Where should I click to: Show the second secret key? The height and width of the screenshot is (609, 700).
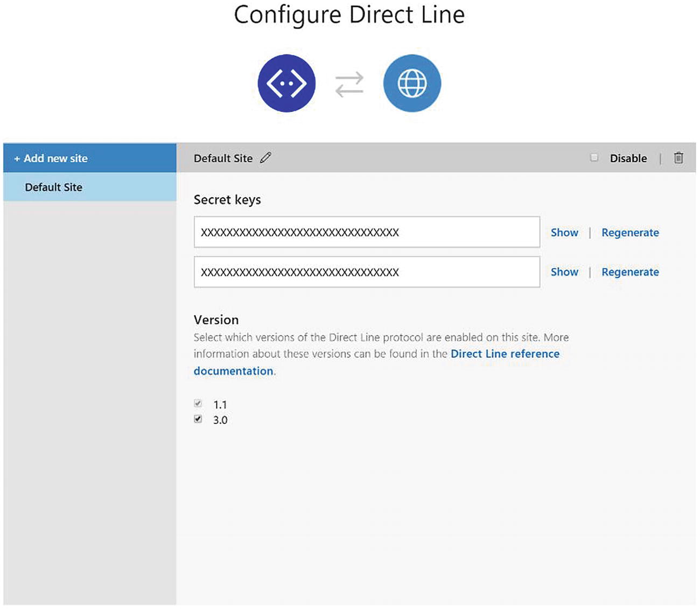pos(564,272)
